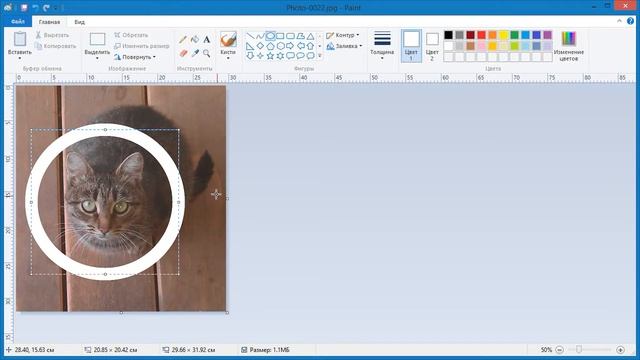Screen dimensions: 640x360
Task: Select the Magnifier tool
Action: 207,53
